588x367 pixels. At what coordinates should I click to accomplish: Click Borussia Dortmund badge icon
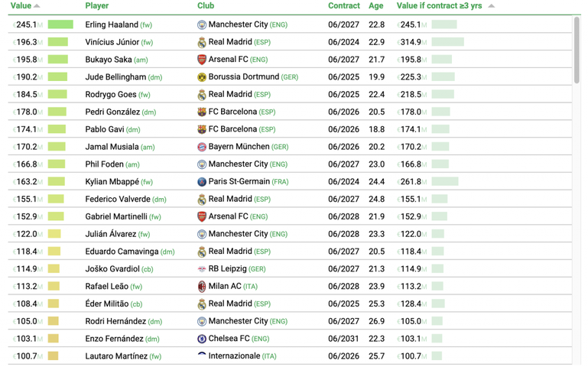202,77
